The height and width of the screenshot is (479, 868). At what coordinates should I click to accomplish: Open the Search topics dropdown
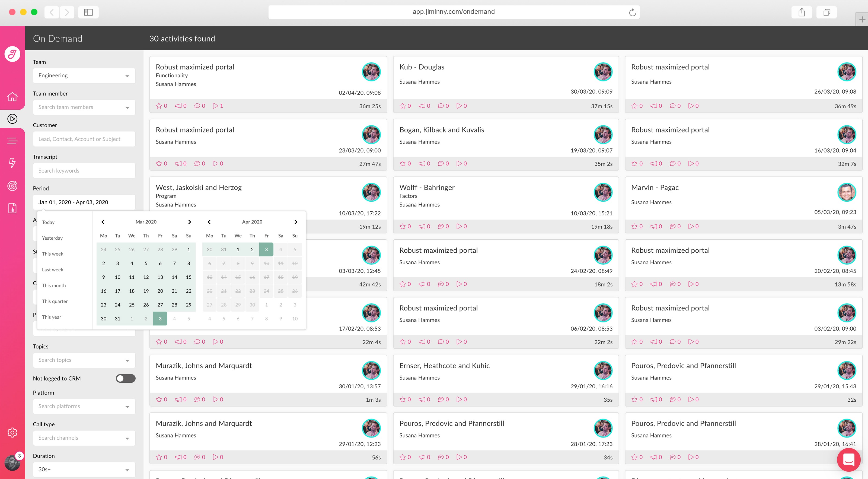point(84,360)
